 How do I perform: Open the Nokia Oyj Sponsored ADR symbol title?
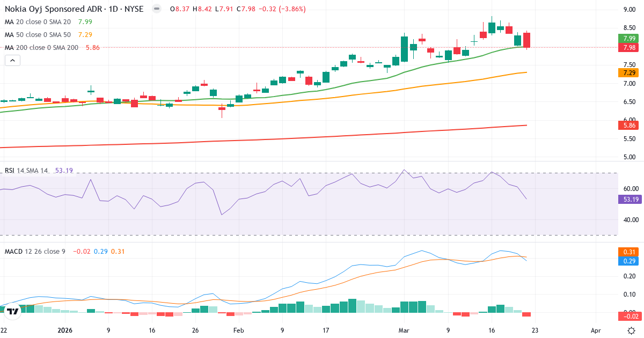pos(54,9)
